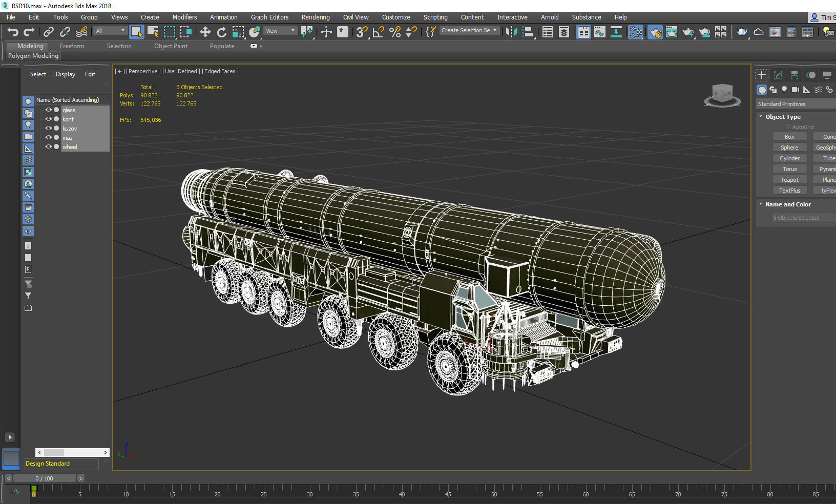Select the Undo tool
Image resolution: width=836 pixels, height=504 pixels.
click(13, 31)
